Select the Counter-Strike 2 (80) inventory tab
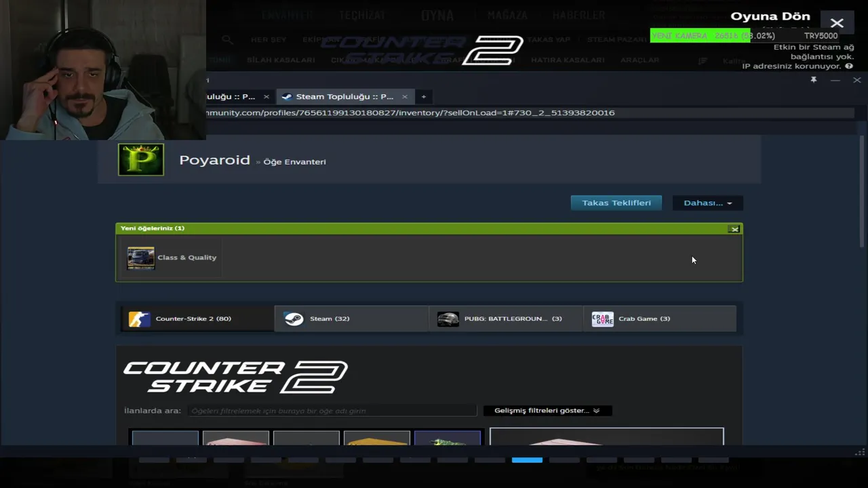This screenshot has height=488, width=868. pos(197,319)
